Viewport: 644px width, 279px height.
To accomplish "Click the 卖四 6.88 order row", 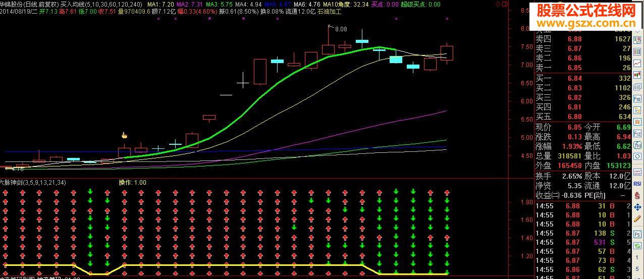I will 583,39.
